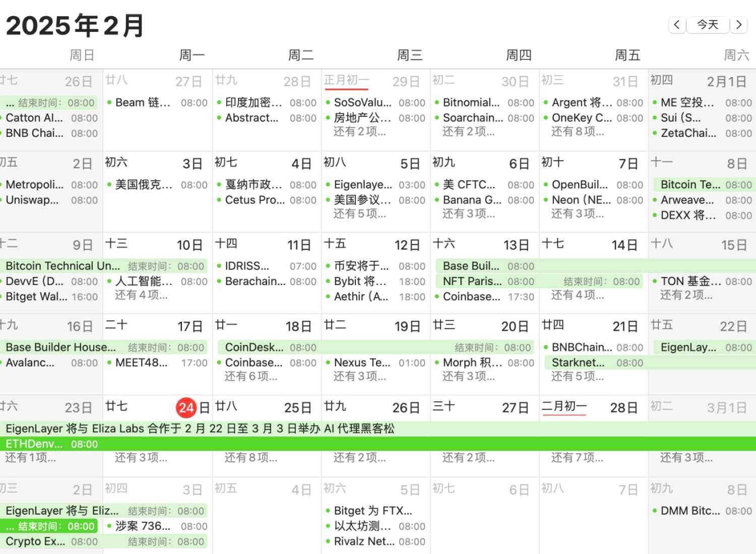Viewport: 756px width, 554px height.
Task: Open EigenLayer Eliza Labs AI hackathon event
Action: [200, 429]
